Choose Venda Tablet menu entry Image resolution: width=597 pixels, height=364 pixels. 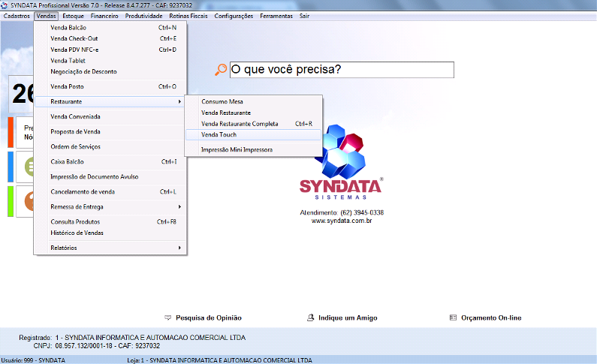(110, 61)
